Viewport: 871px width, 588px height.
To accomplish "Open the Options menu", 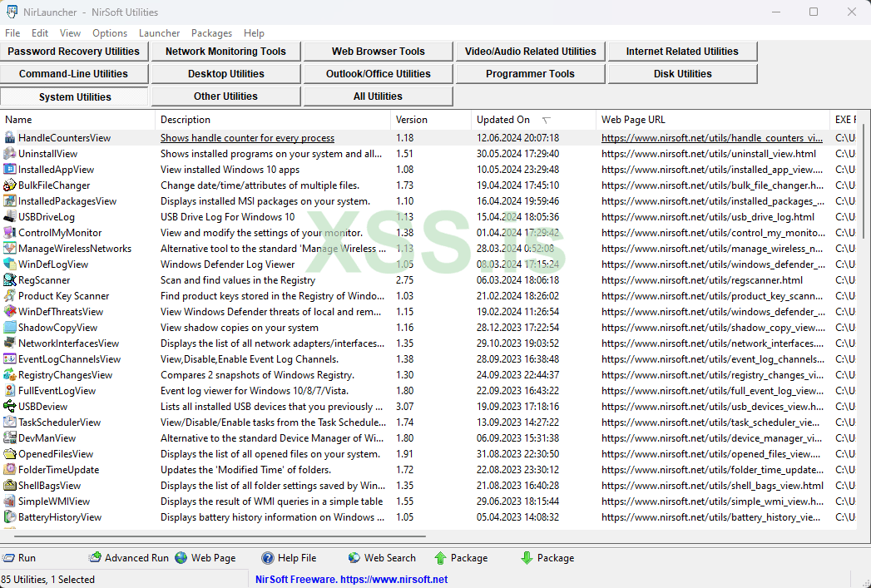I will tap(110, 33).
